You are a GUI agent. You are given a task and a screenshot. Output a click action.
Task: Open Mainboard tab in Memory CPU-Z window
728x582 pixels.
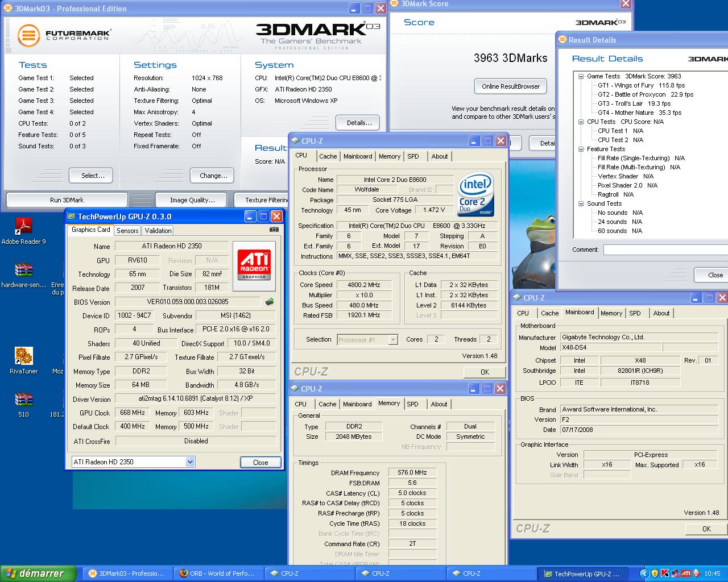pos(357,404)
